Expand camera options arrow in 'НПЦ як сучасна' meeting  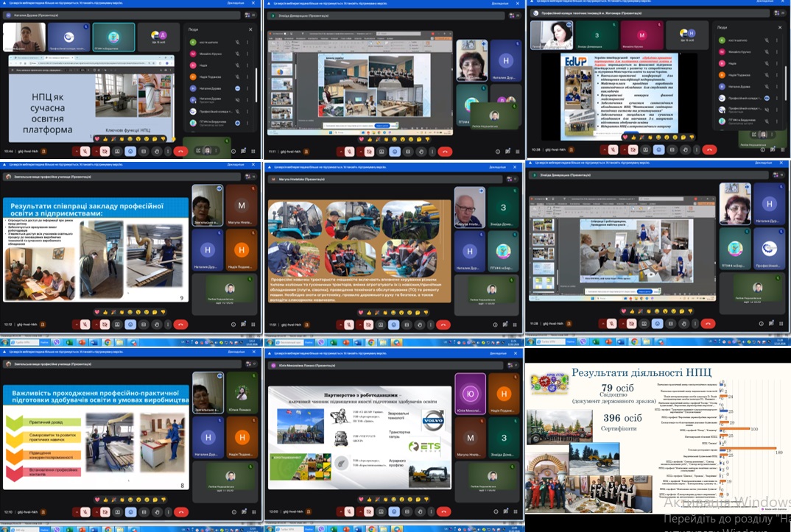94,150
